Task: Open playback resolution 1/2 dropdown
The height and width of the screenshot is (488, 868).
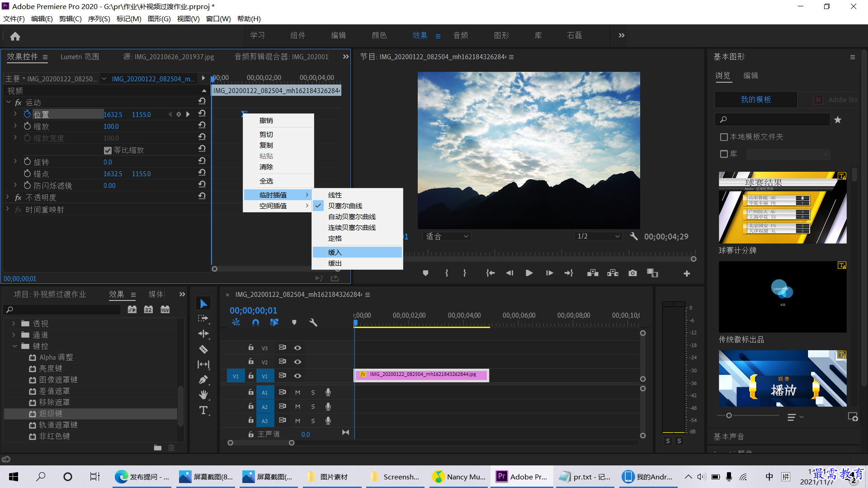Action: pos(598,236)
